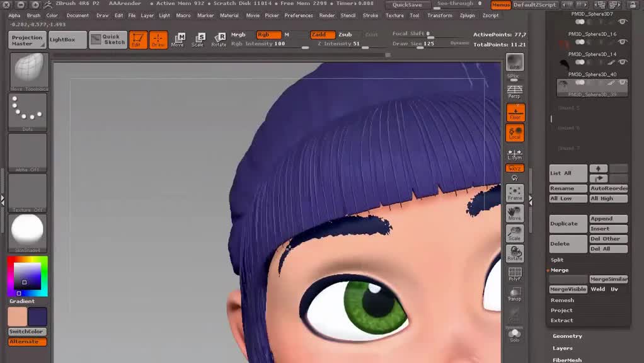
Task: Toggle Transp transparency mode
Action: point(515,294)
